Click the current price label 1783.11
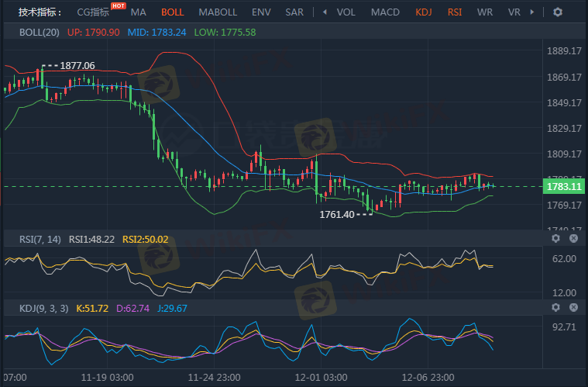Viewport: 588px width, 387px height. (563, 187)
